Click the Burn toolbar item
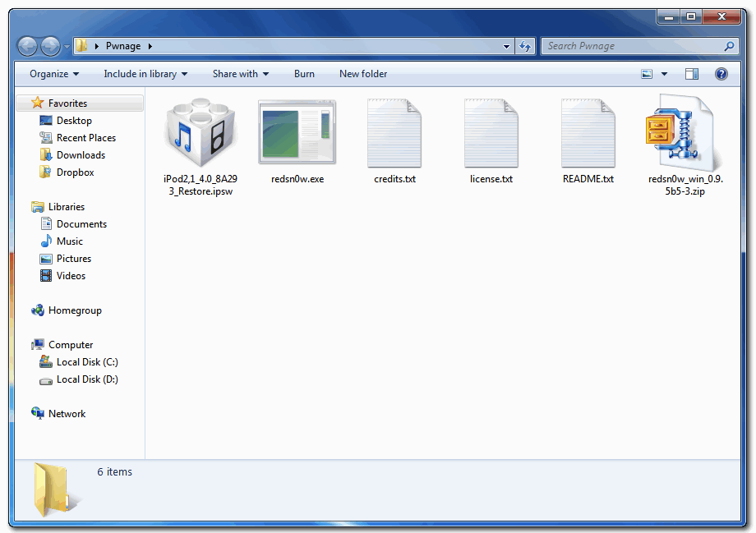 click(x=304, y=74)
